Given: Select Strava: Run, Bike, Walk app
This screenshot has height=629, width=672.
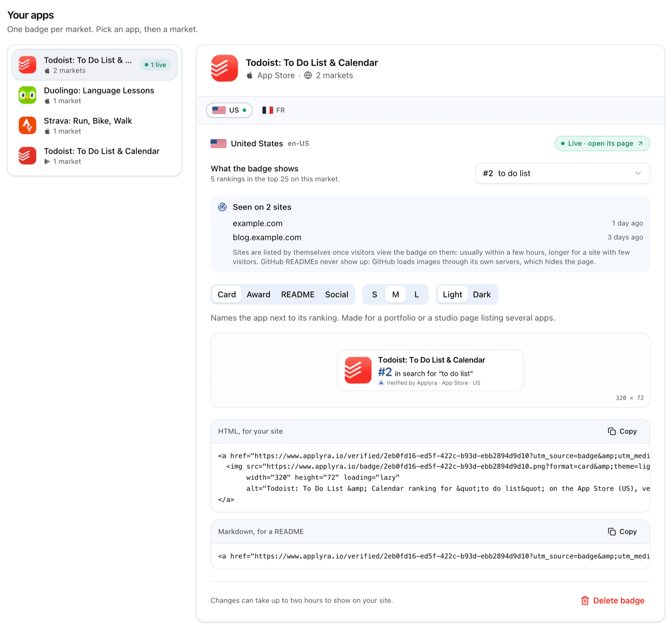Looking at the screenshot, I should coord(95,126).
